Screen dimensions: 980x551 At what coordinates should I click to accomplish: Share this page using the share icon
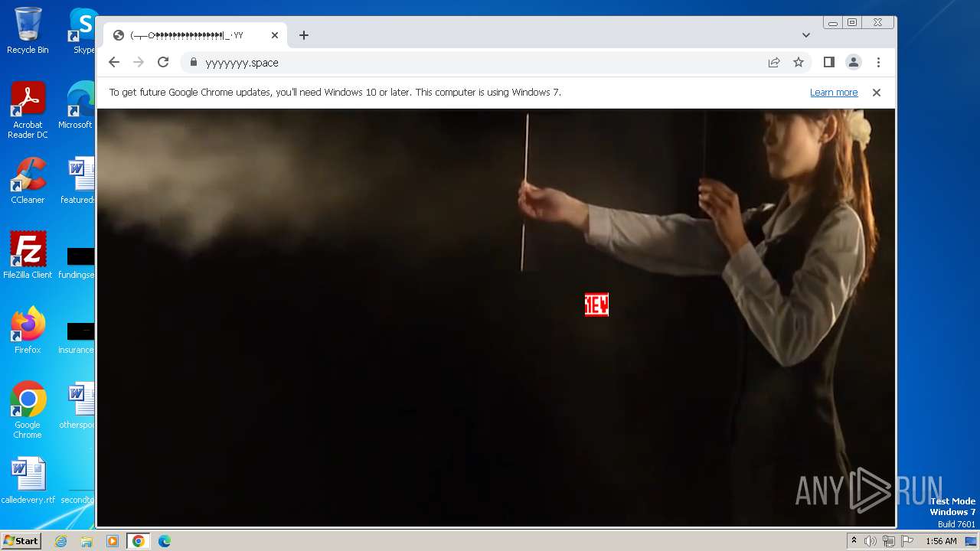(774, 63)
